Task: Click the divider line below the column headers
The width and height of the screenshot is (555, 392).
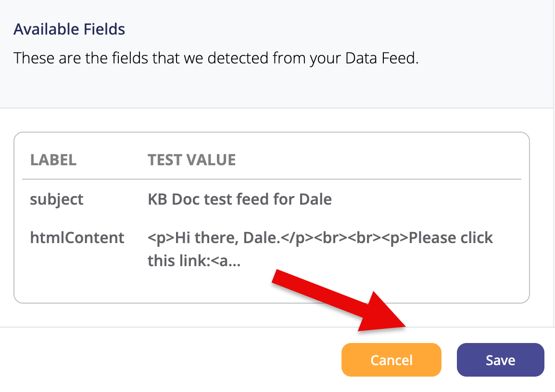Action: (x=272, y=179)
